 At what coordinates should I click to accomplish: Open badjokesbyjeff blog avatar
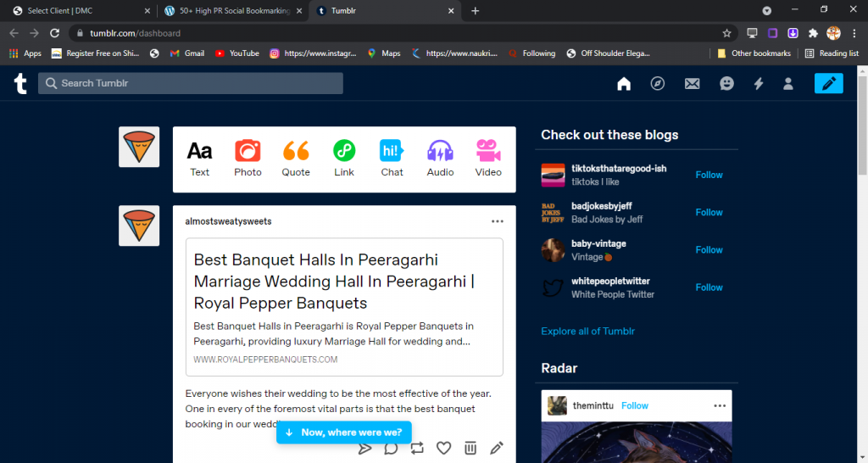coord(553,213)
